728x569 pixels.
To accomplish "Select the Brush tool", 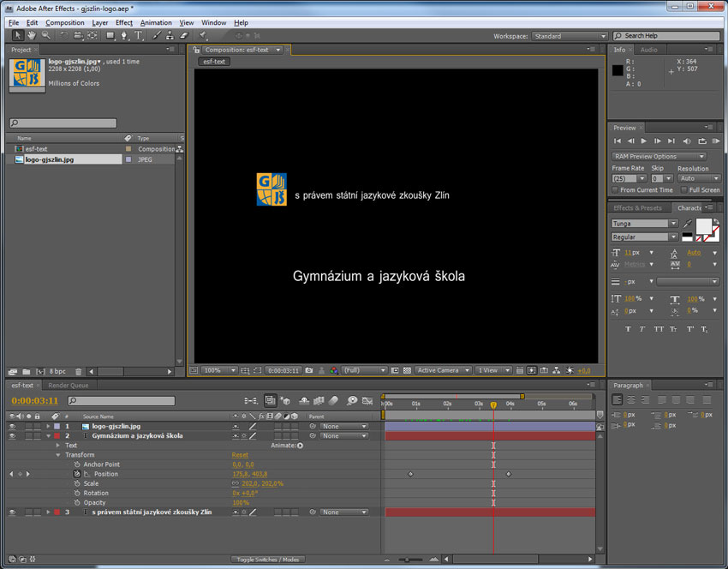I will 157,35.
